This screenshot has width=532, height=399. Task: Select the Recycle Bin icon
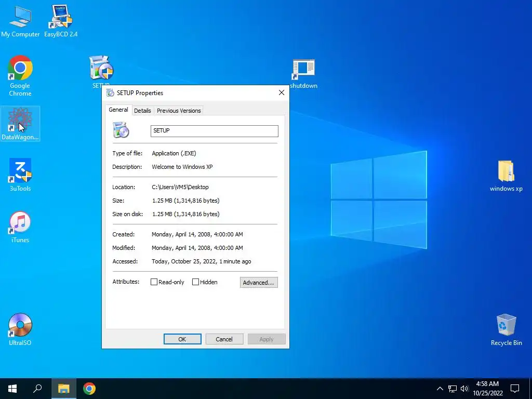click(506, 329)
